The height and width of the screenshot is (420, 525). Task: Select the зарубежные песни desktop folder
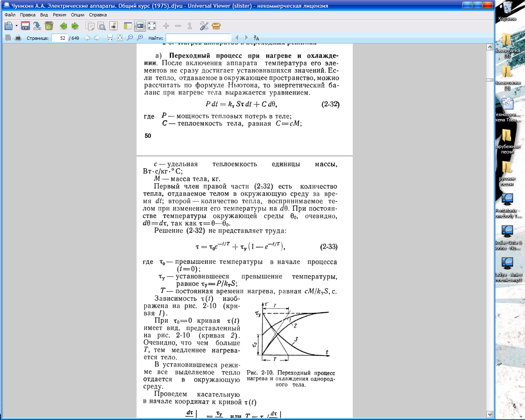507,141
